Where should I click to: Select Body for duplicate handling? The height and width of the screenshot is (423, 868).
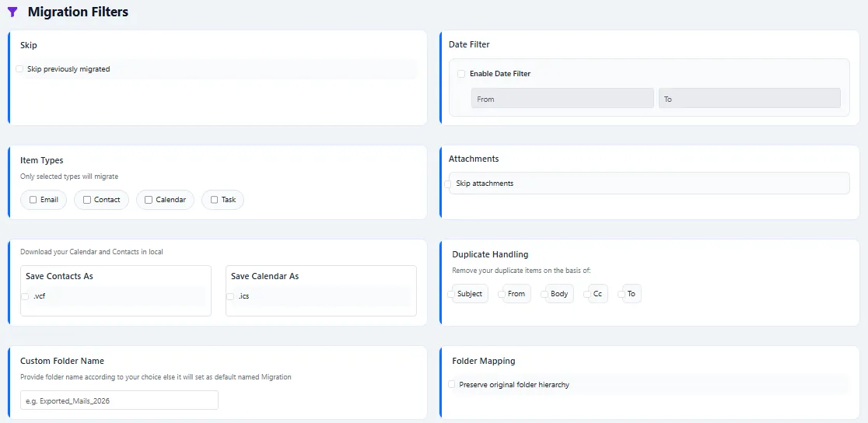[x=544, y=294]
